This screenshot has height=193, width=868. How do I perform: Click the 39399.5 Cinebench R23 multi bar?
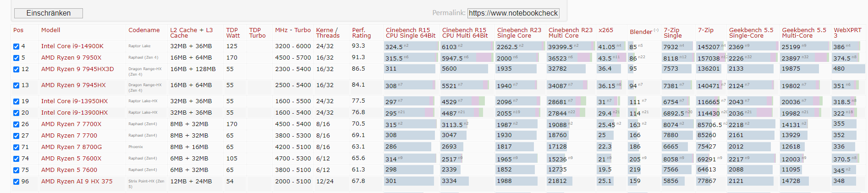571,46
